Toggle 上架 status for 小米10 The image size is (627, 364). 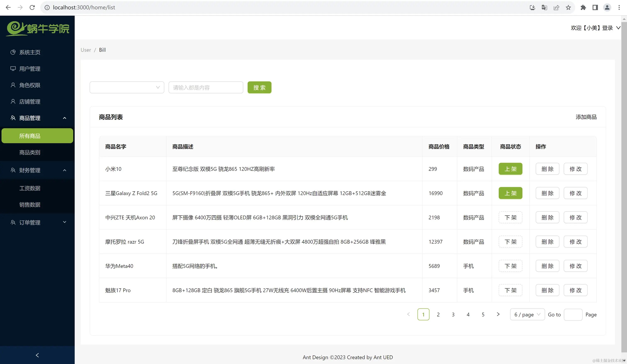point(510,169)
